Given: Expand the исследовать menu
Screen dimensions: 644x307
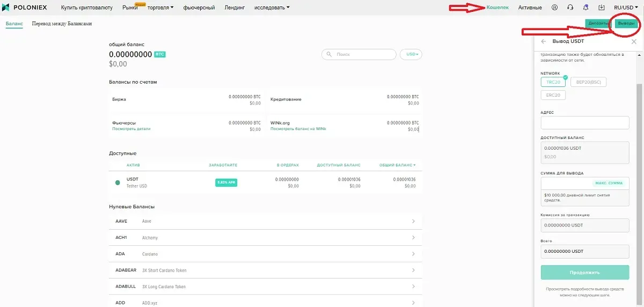Looking at the screenshot, I should pyautogui.click(x=272, y=8).
